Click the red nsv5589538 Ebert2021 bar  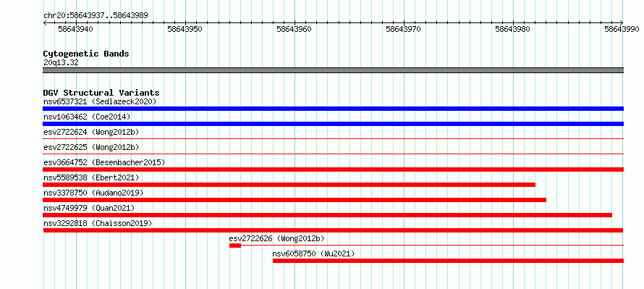(x=289, y=185)
